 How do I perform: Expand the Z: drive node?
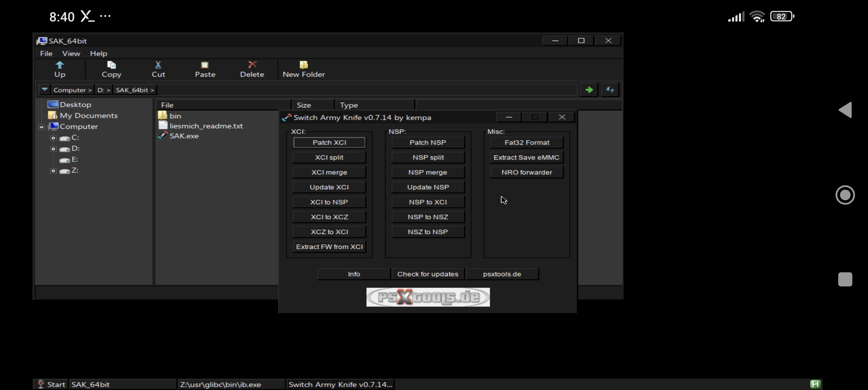point(53,171)
